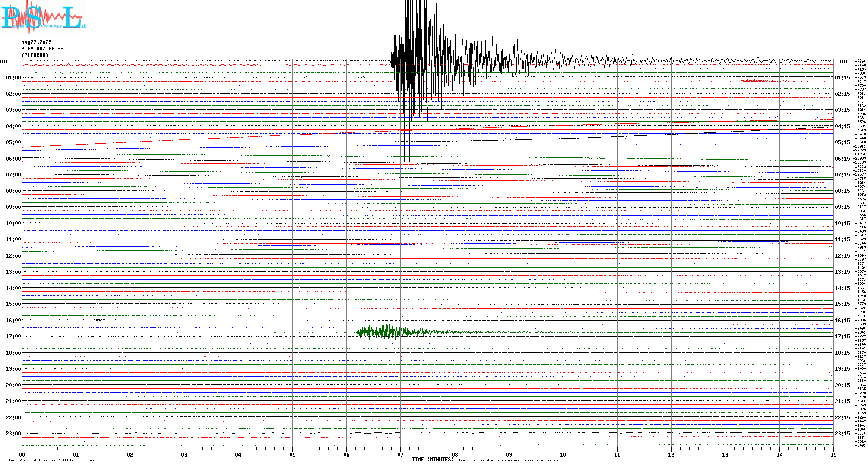The image size is (868, 466).
Task: Click the small red event burst on 01:15 trace
Action: 754,81
